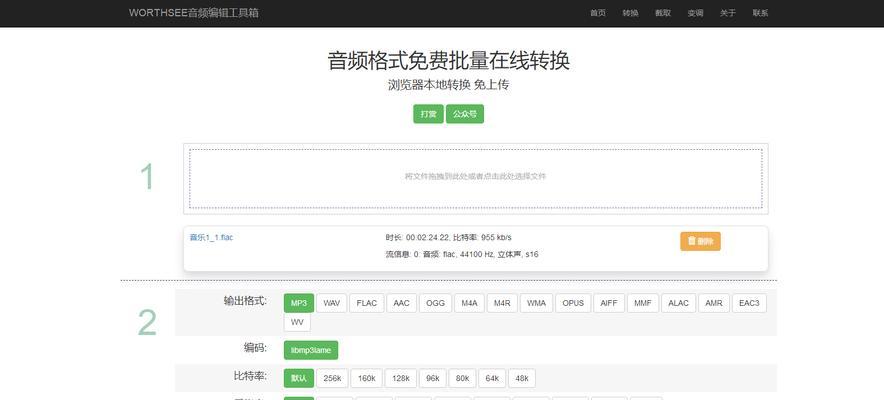The width and height of the screenshot is (884, 400).
Task: Set bitrate to 160k
Action: click(366, 378)
